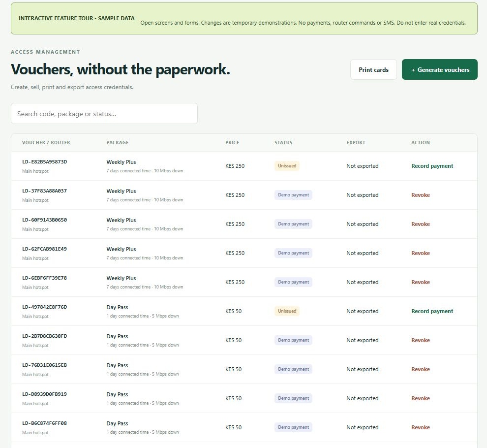Select voucher code LD-B6C874F6FF08

pos(44,423)
